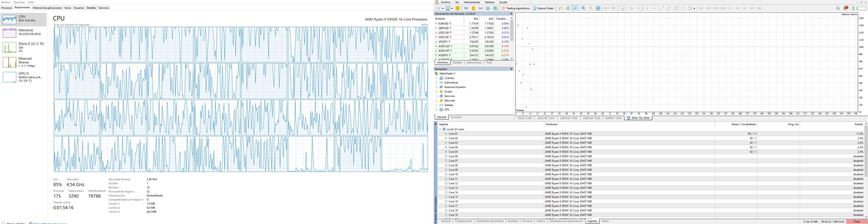Screen dimensions: 868x224
Task: Select the Memoria performance graph thumbnail
Action: [9, 33]
